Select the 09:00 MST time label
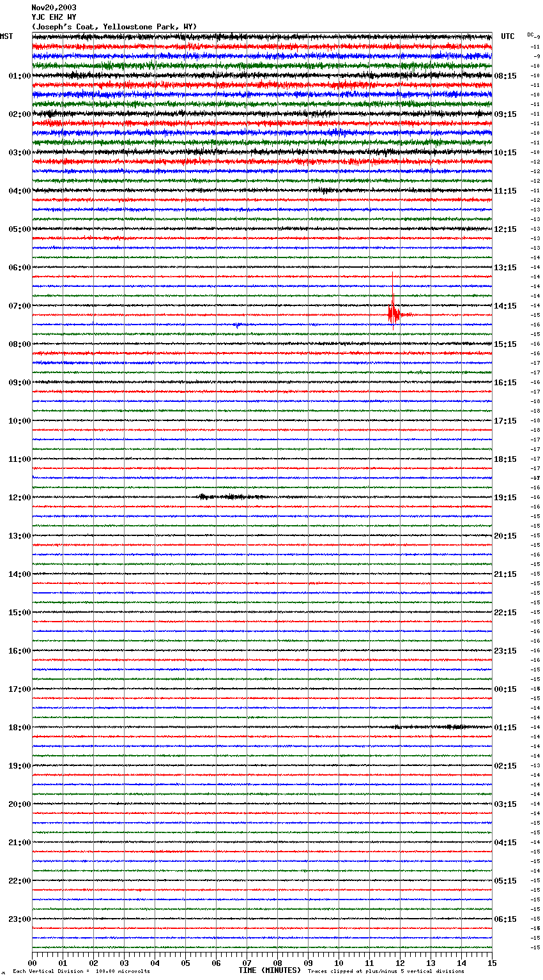Screen dimensions: 543x980 20,383
